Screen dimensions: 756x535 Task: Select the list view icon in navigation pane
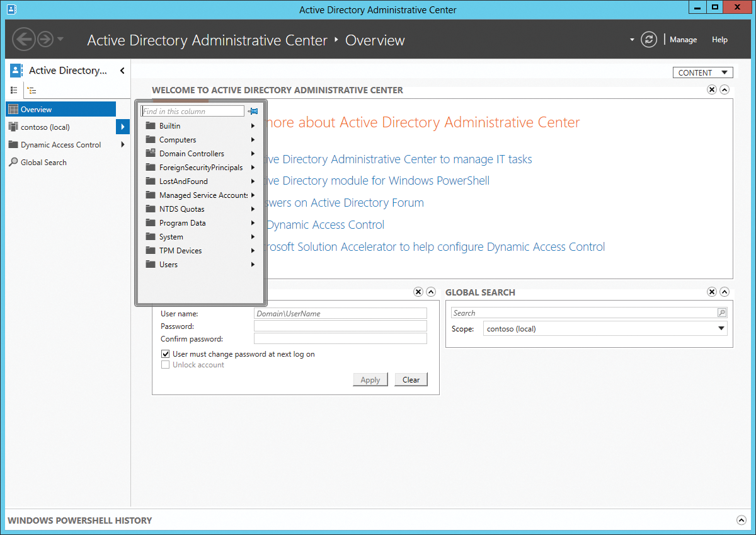pyautogui.click(x=14, y=90)
